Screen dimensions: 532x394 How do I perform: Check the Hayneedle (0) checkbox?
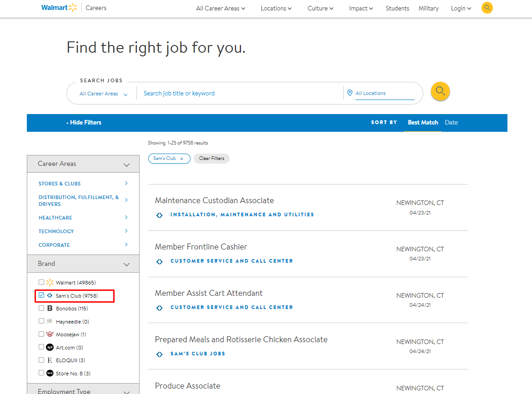(x=41, y=321)
